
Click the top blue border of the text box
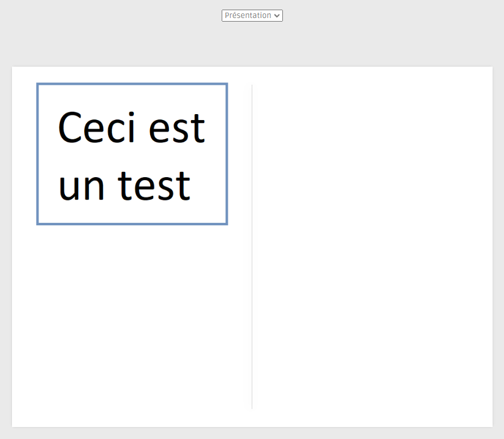(132, 84)
